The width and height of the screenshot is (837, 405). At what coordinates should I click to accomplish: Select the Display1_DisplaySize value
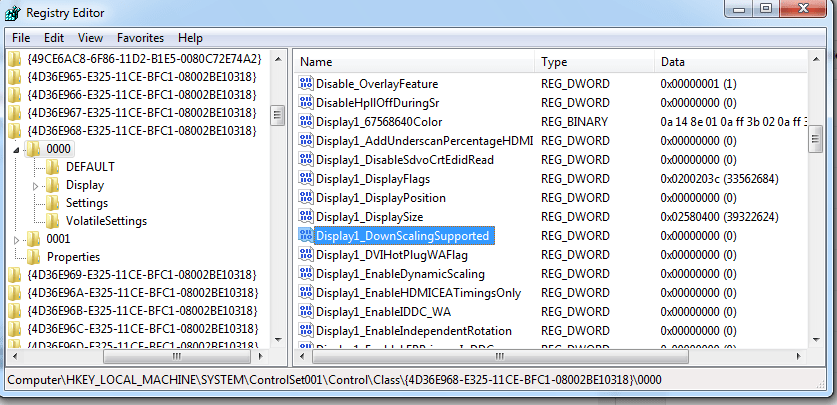pos(369,217)
